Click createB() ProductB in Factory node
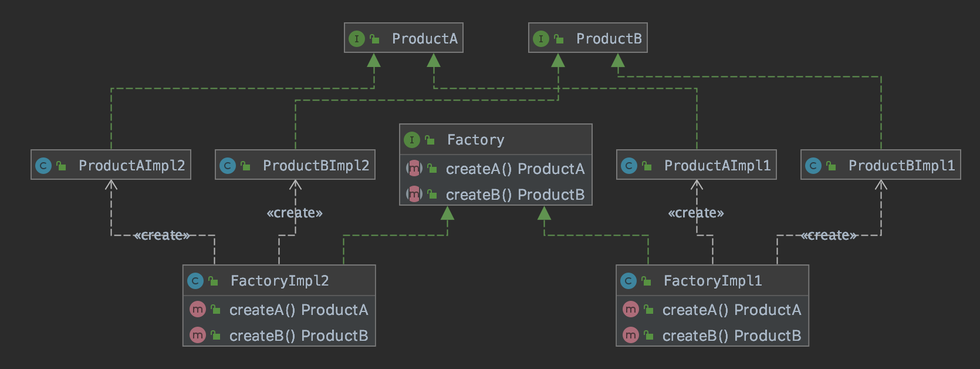Screen dimensions: 980x369 515,194
